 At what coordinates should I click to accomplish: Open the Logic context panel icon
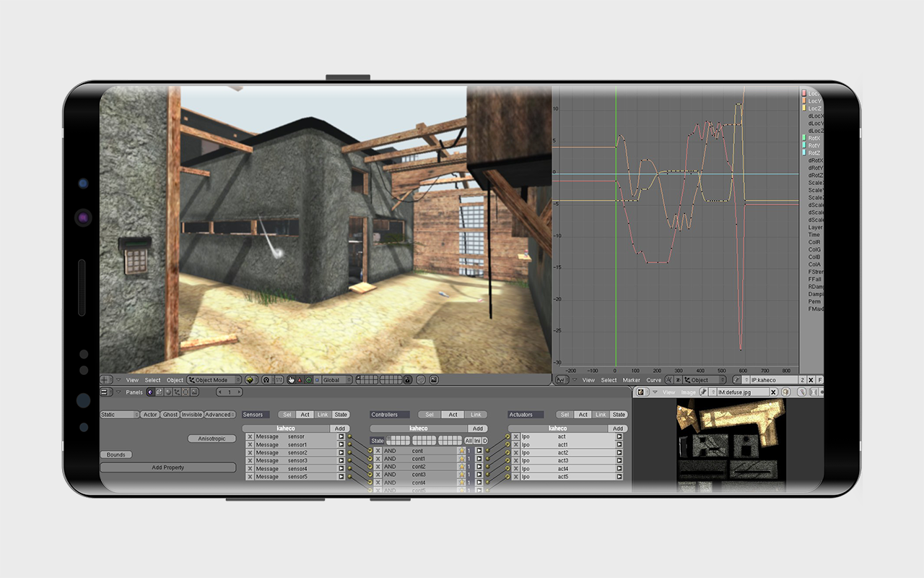click(150, 392)
